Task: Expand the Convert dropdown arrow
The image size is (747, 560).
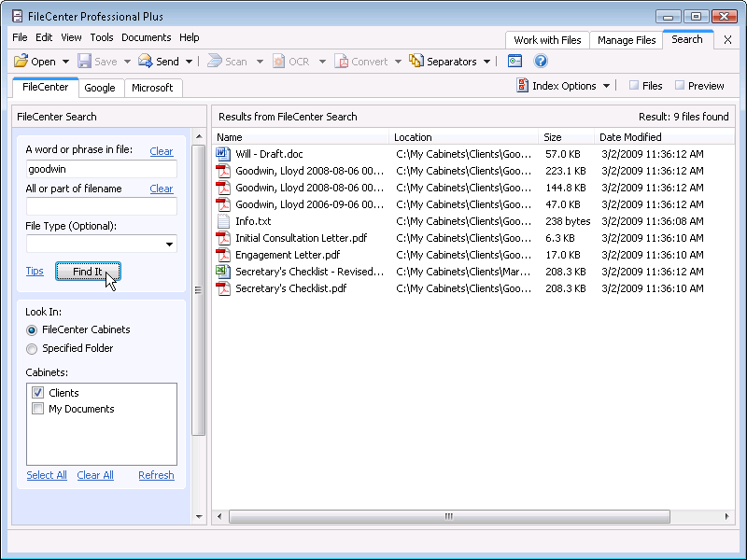Action: 398,62
